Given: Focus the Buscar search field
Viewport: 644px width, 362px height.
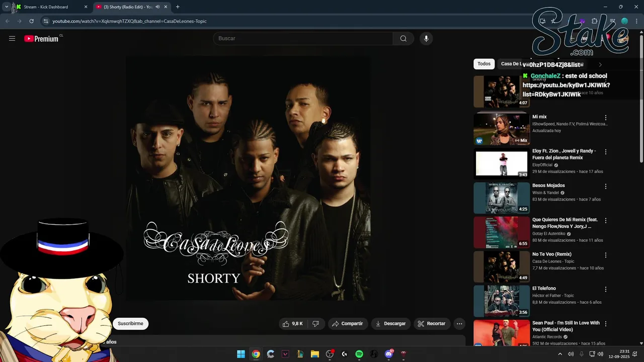Looking at the screenshot, I should click(303, 39).
